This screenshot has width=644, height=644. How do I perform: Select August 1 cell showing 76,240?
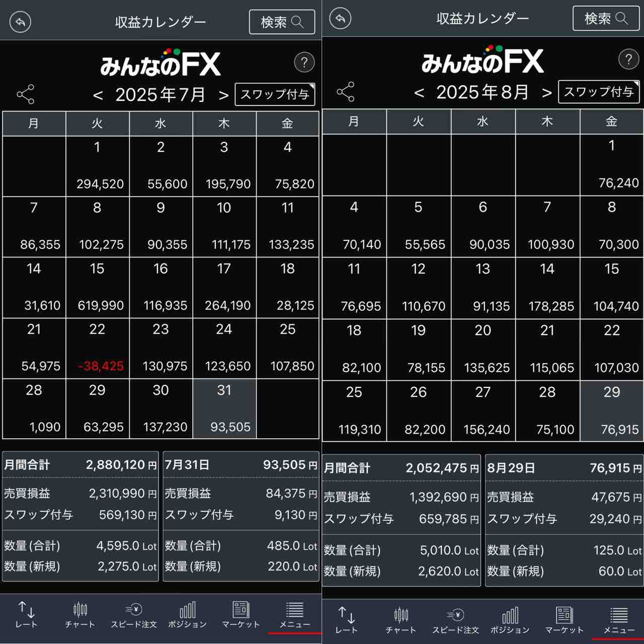(x=612, y=165)
